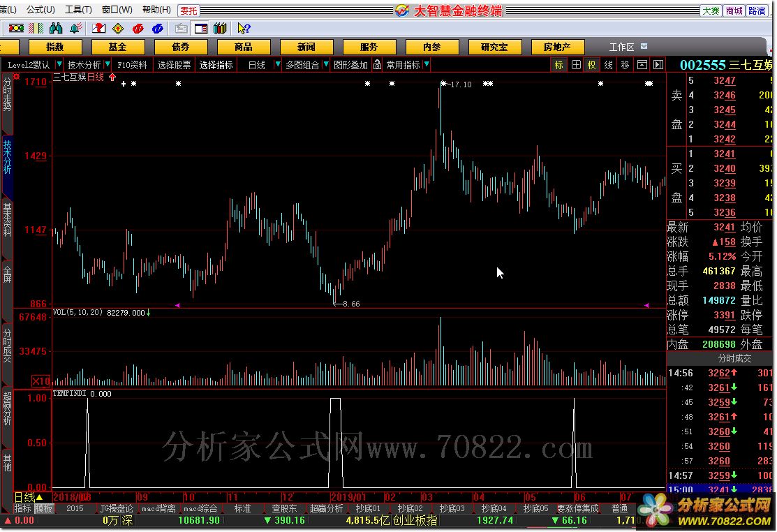Open the 服务 section
This screenshot has width=777, height=532.
[x=369, y=47]
